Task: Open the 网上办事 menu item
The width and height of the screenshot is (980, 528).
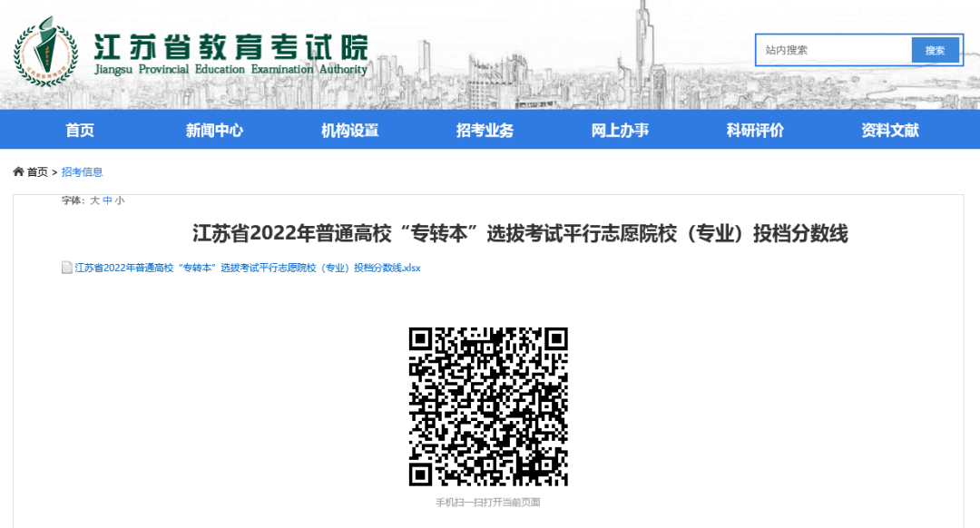Action: pos(620,130)
